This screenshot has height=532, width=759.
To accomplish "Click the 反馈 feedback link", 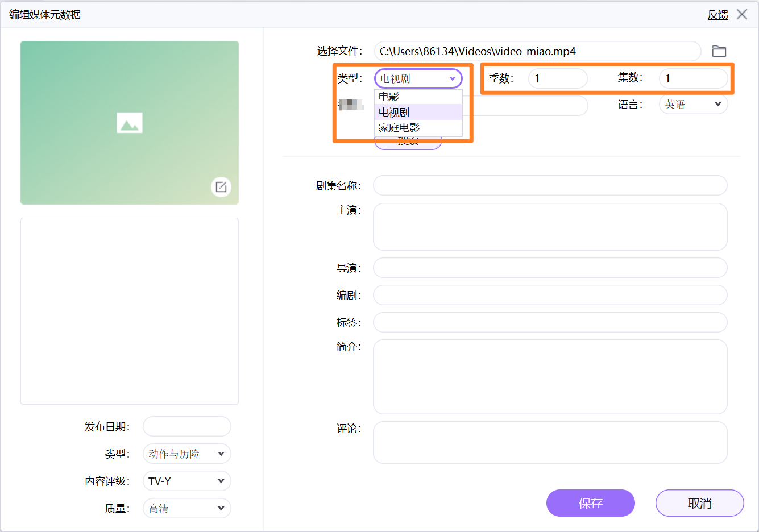I will [717, 15].
